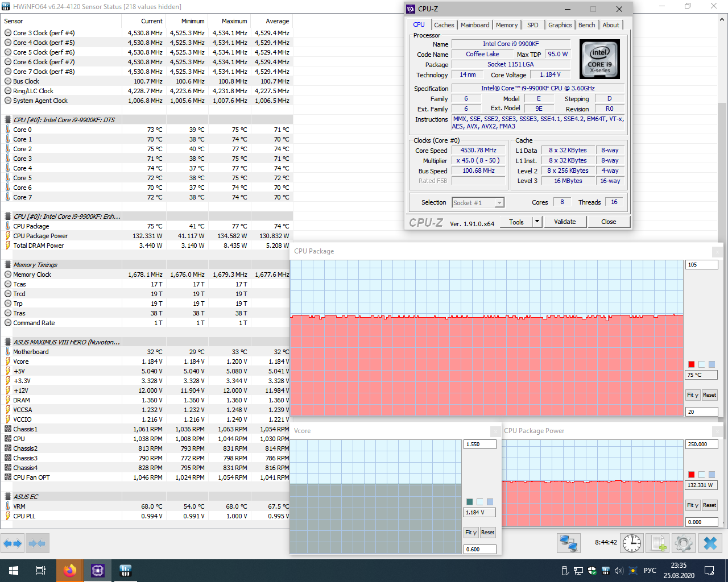Click Reset in CPU Package Power graph
This screenshot has height=582, width=728.
[x=709, y=505]
